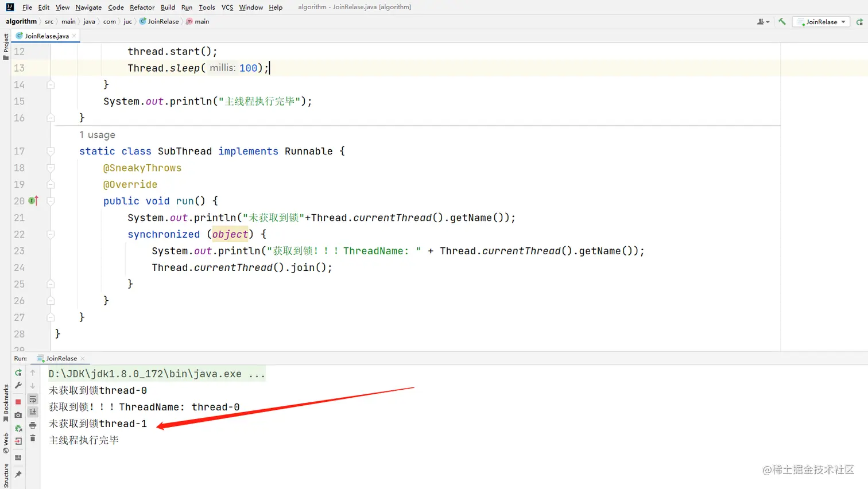
Task: Open the Tools menu
Action: coord(207,7)
